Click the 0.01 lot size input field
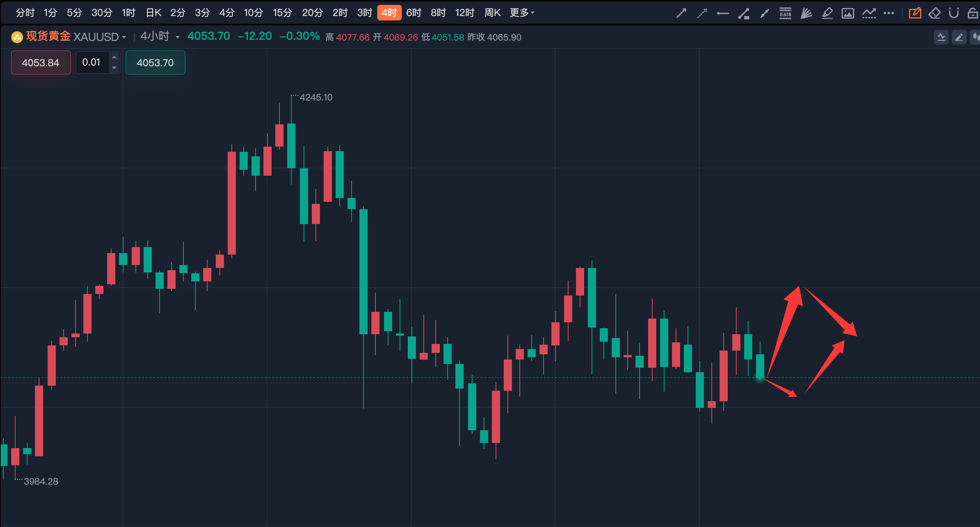Viewport: 980px width, 527px height. pyautogui.click(x=92, y=63)
